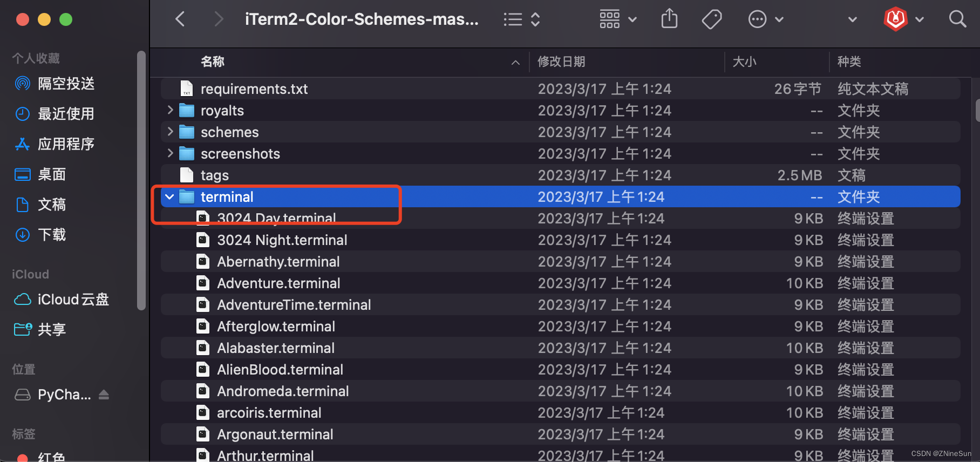Select the screenshots folder row
Viewport: 980px width, 462px height.
click(x=560, y=153)
